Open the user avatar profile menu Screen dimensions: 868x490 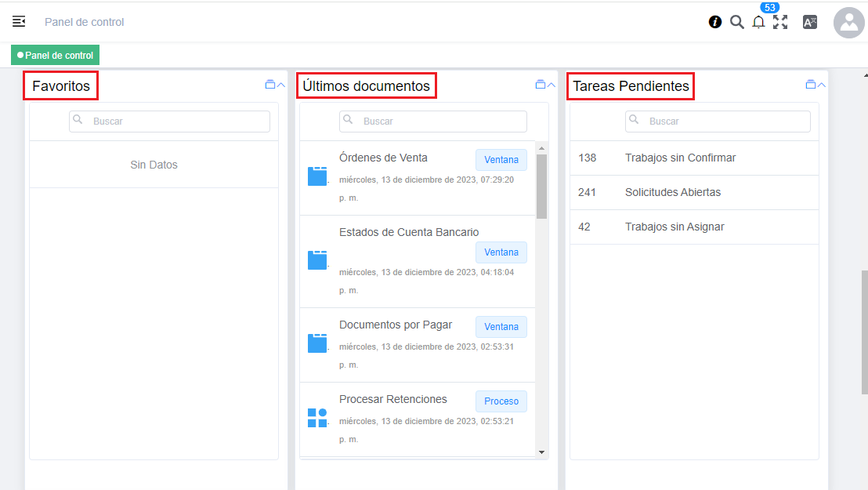[x=848, y=23]
